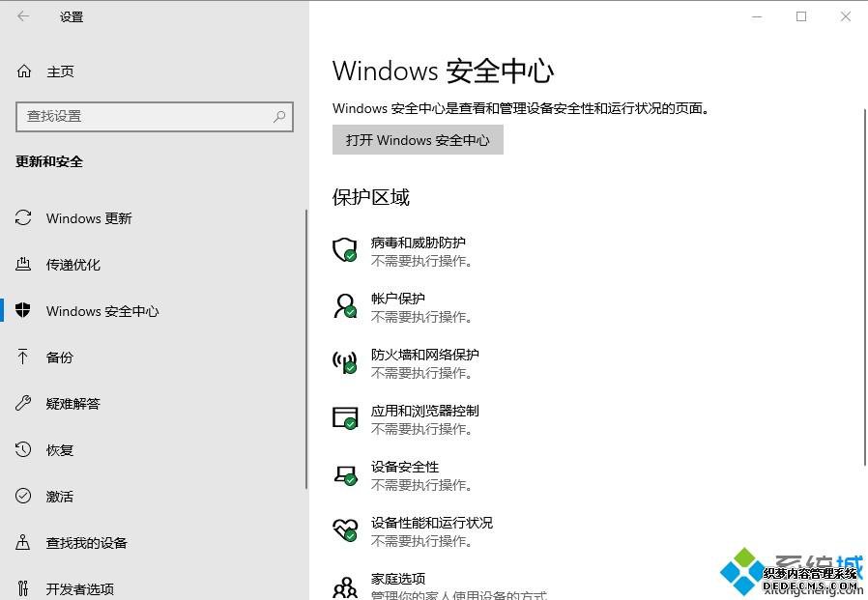Click the 更新和安全 section heading
This screenshot has height=600, width=868.
pyautogui.click(x=49, y=161)
